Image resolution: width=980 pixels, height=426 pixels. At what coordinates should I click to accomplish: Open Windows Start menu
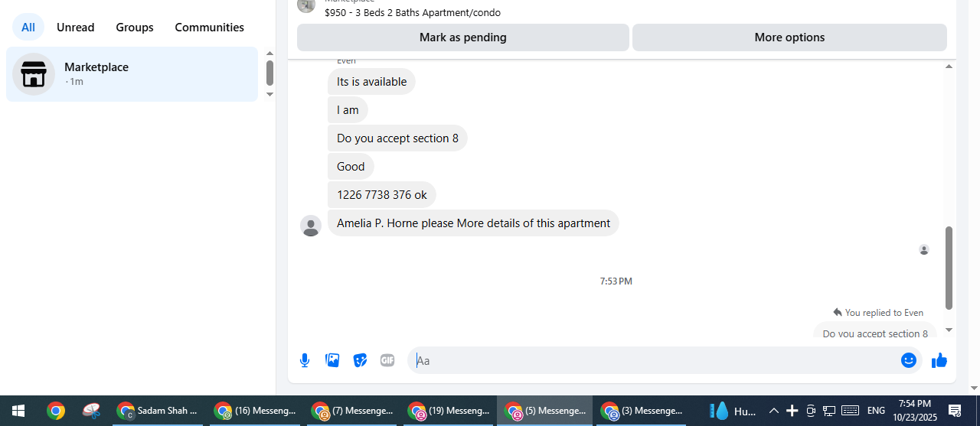point(18,411)
